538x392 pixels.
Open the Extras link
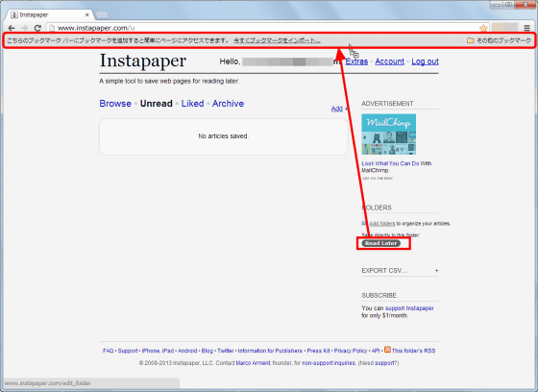[356, 61]
